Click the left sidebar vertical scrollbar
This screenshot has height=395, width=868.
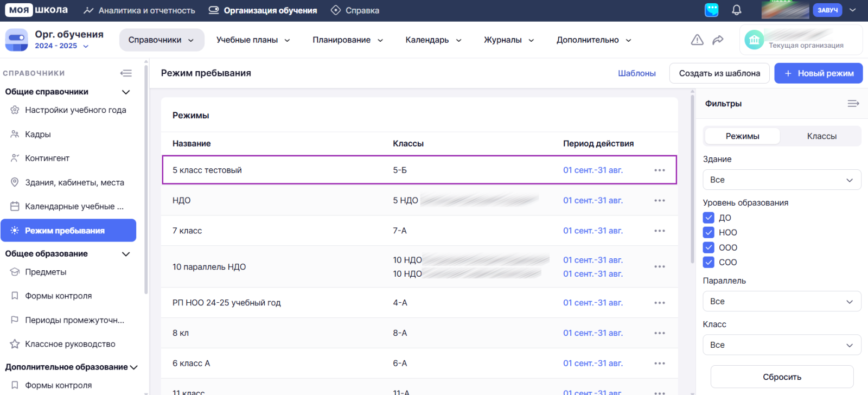tap(146, 179)
